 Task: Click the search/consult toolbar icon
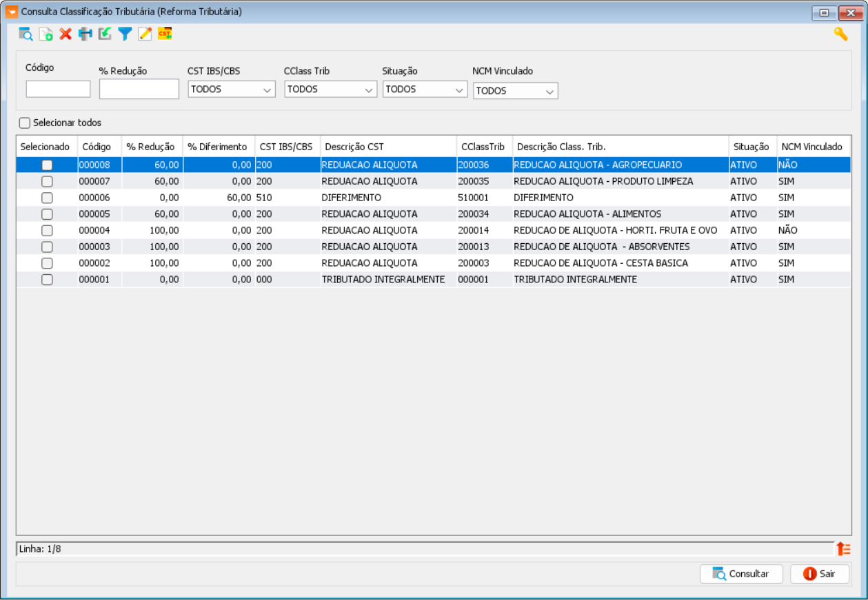26,34
